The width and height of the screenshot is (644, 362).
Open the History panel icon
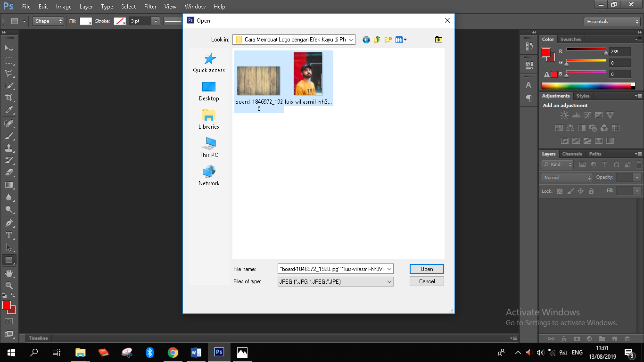point(529,46)
